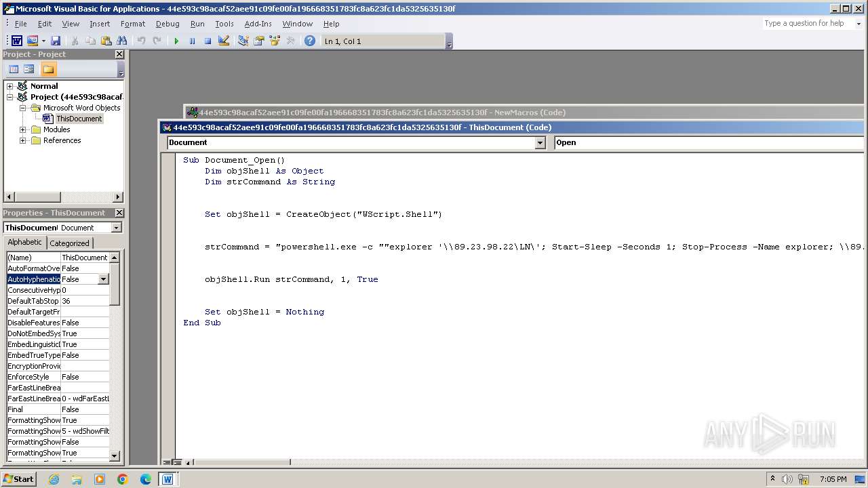The image size is (868, 488).
Task: Switch to Full Module View in code window
Action: [177, 463]
